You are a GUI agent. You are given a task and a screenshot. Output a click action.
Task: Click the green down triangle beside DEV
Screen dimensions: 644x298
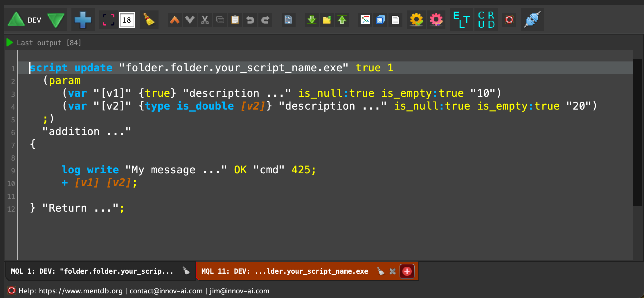pos(56,20)
